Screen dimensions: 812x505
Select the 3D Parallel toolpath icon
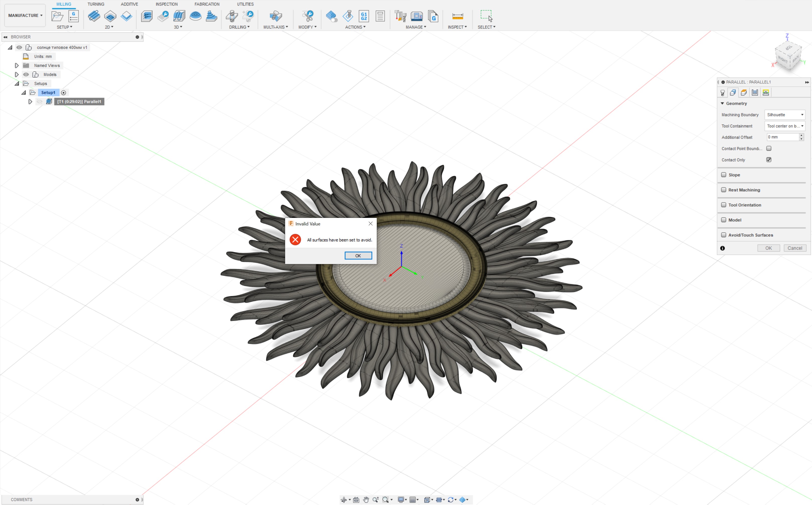pos(179,16)
